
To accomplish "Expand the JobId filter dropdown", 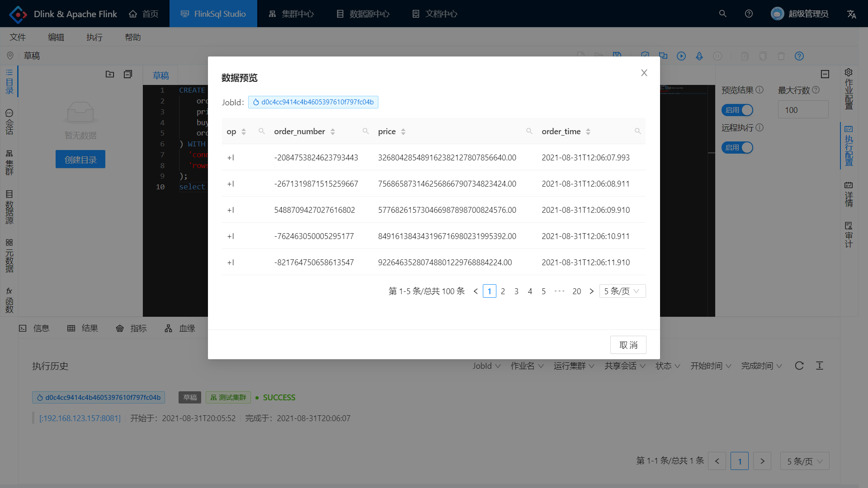I will click(x=486, y=366).
